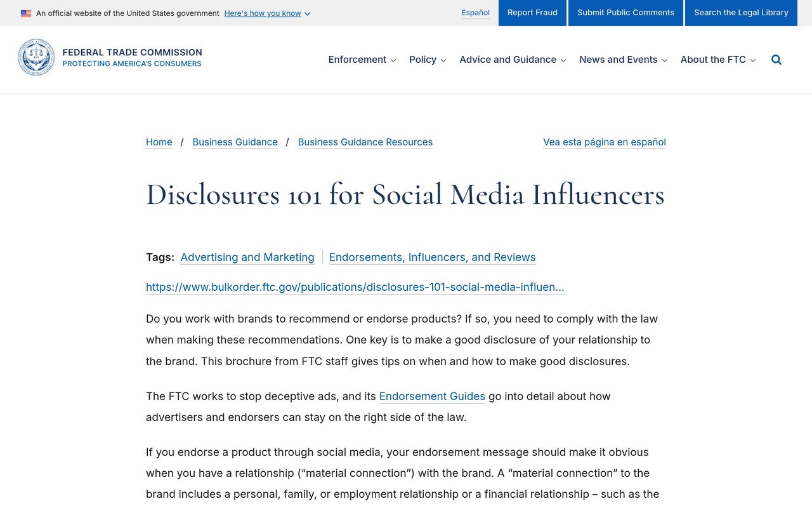Click Search the Legal Library button

(x=741, y=13)
